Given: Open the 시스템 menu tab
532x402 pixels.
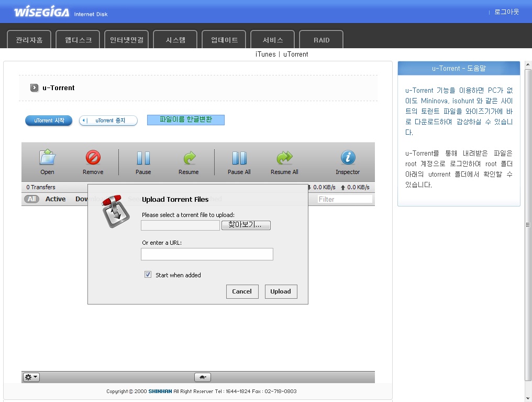Looking at the screenshot, I should 175,40.
